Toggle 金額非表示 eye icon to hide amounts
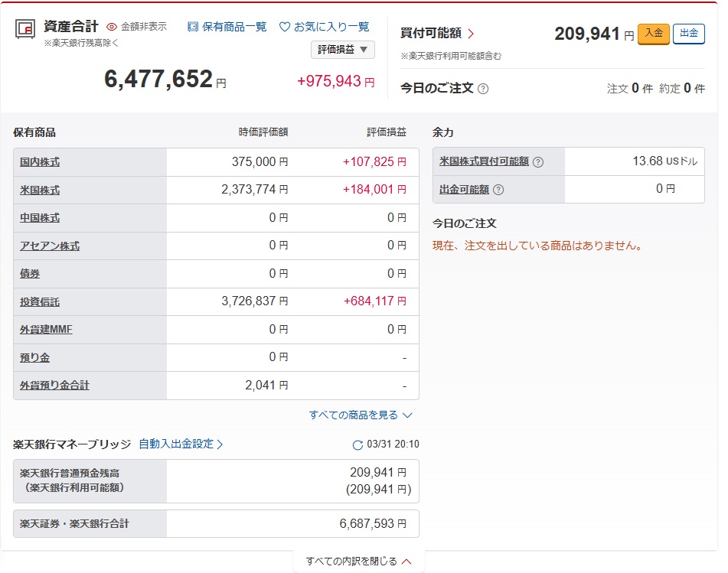Image resolution: width=728 pixels, height=573 pixels. coord(112,27)
